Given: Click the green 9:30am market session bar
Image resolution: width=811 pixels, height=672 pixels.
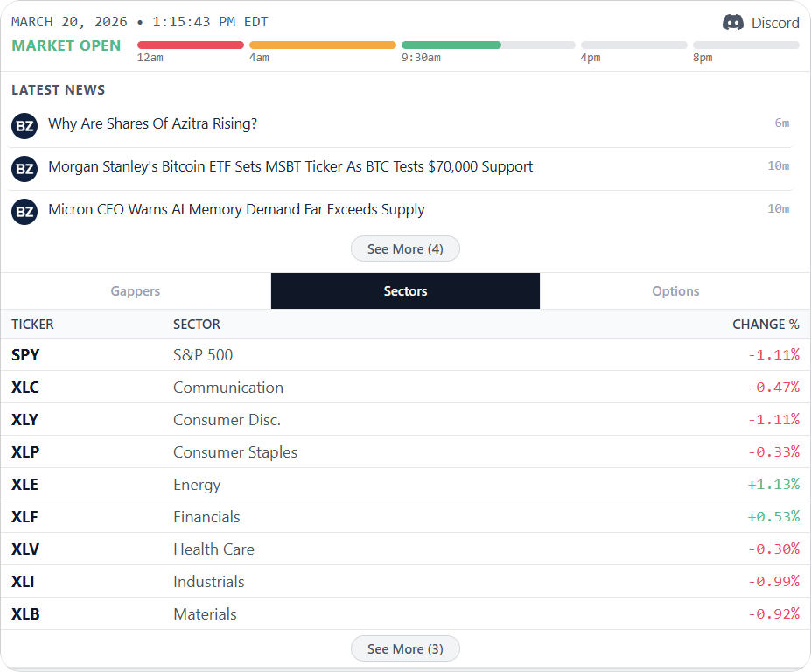Looking at the screenshot, I should pos(451,45).
